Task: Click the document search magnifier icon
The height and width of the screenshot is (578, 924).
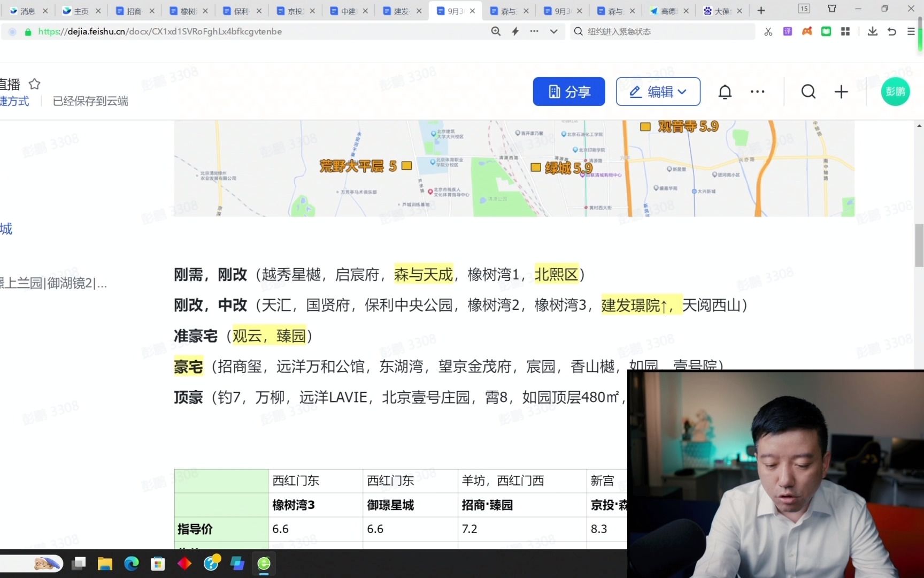Action: [808, 92]
